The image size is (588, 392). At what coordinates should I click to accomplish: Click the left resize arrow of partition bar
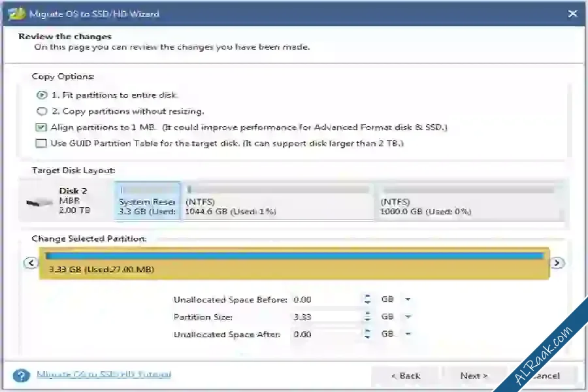[31, 263]
